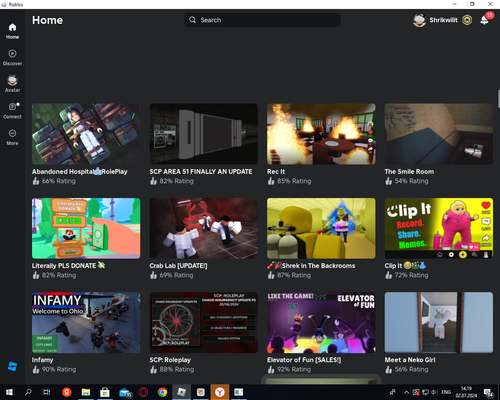Open Abandoned Hospital RolePlay thumbnail
This screenshot has height=400, width=500.
pos(86,134)
